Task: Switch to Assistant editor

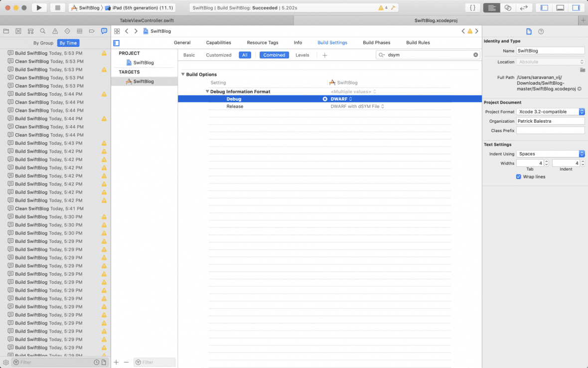Action: click(x=508, y=7)
